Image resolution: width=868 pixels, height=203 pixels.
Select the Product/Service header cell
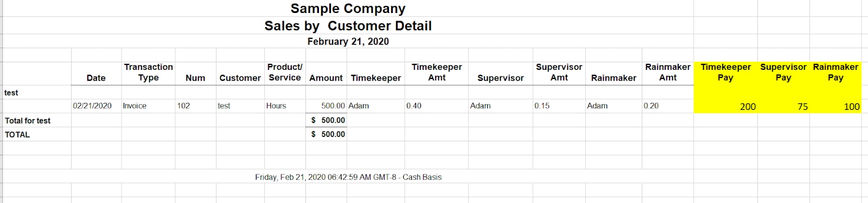point(285,73)
